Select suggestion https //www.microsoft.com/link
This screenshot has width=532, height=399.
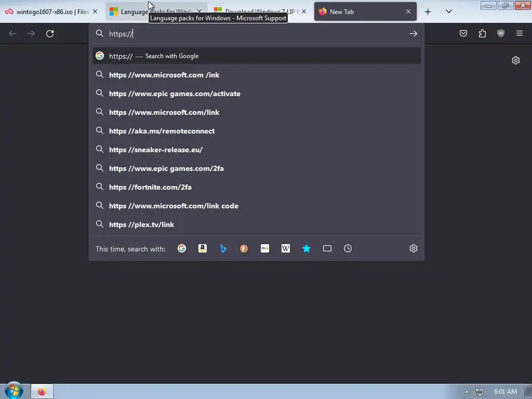257,112
